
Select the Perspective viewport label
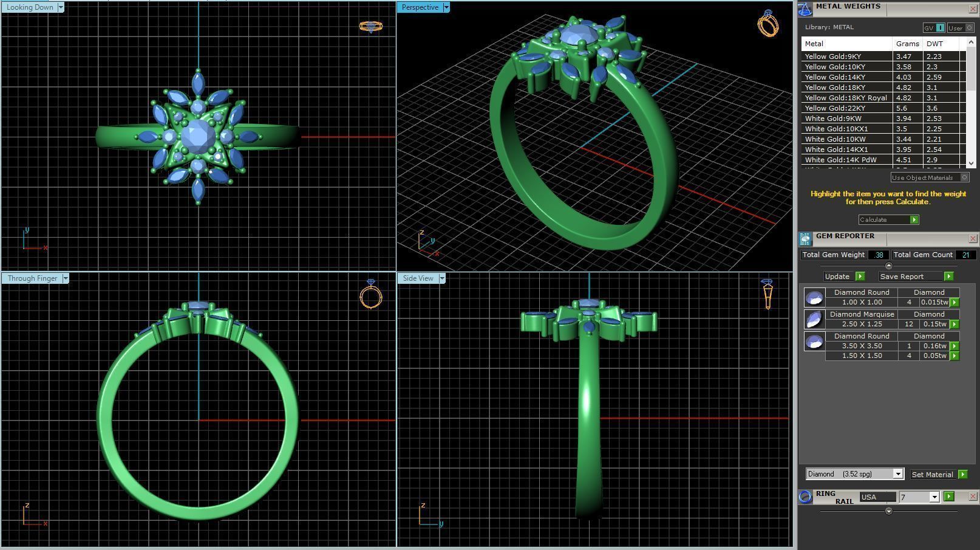pos(420,7)
